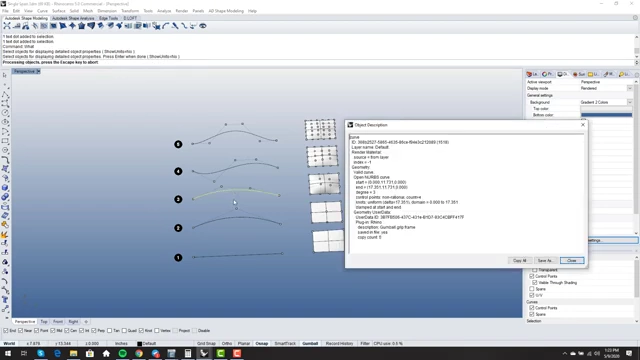Select text dot number 5 in the viewport
The width and height of the screenshot is (640, 360).
(x=178, y=144)
